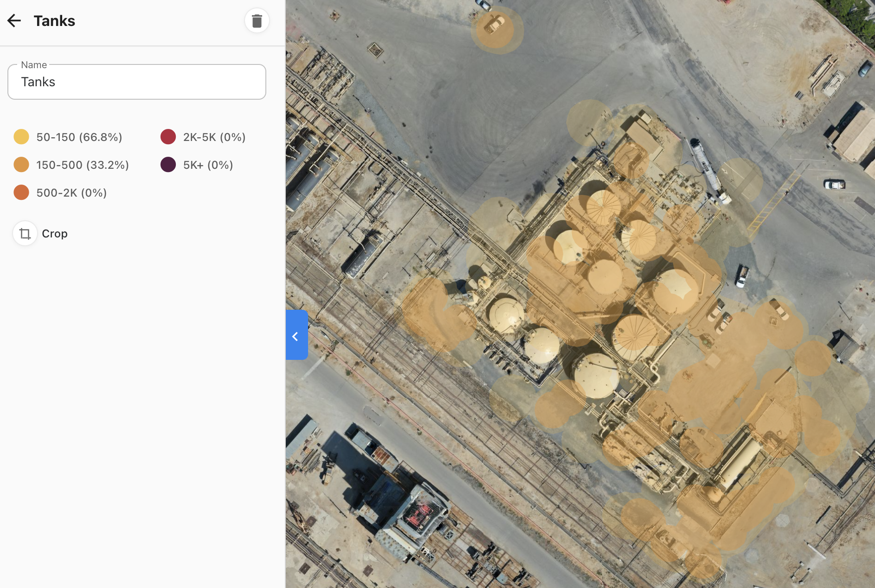875x588 pixels.
Task: Select the 150-500 orange color swatch
Action: 21,165
